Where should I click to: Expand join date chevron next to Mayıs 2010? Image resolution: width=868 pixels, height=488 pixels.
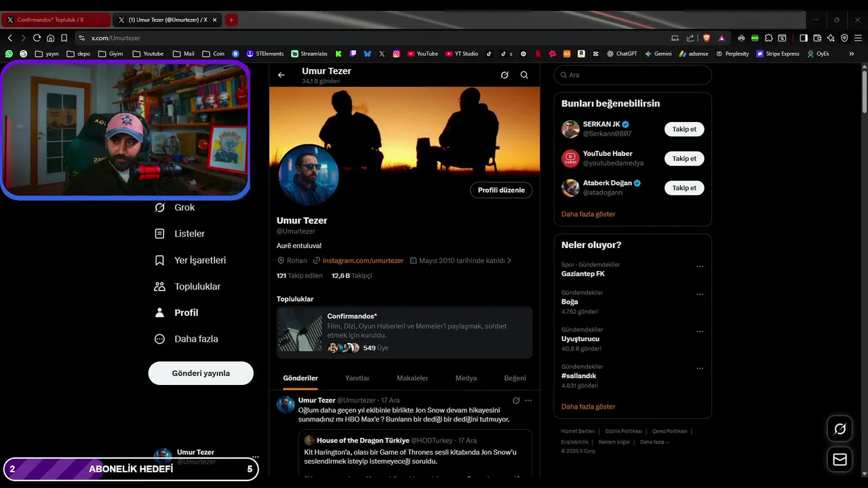[509, 261]
